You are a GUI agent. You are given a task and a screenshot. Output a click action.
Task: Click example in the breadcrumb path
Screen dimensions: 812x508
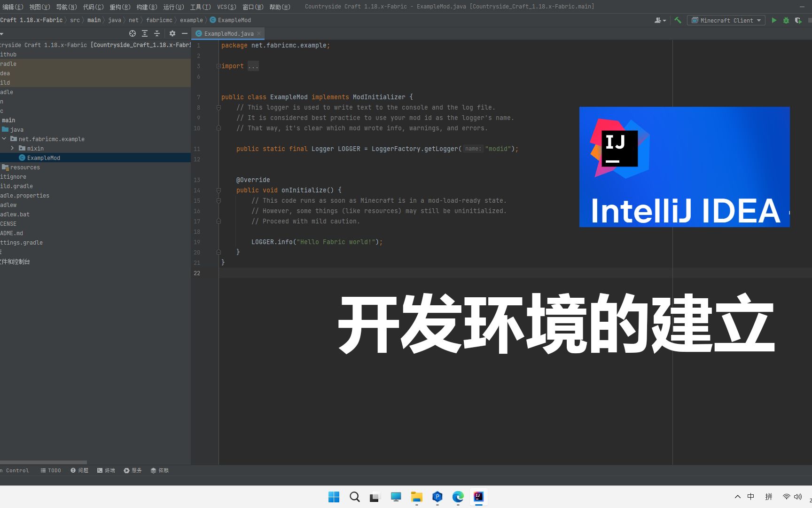[x=191, y=20]
